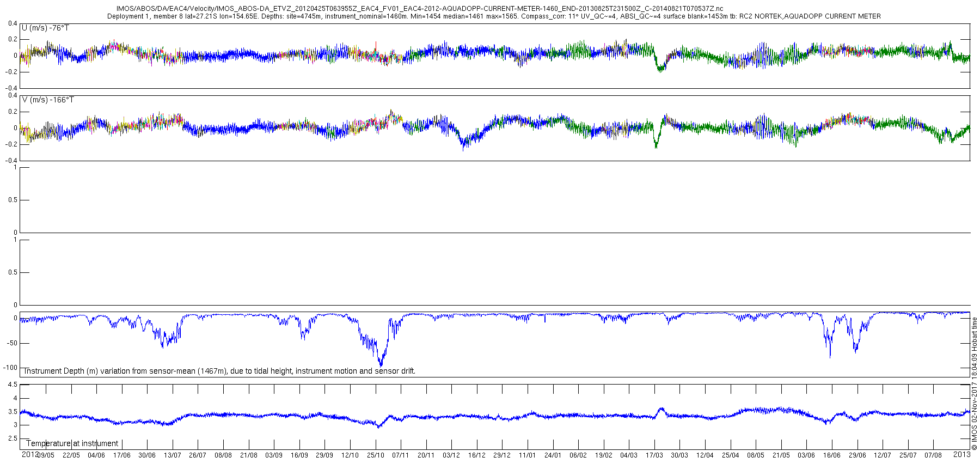The image size is (980, 463).
Task: Click the 17/03 date tick label
Action: 654,455
